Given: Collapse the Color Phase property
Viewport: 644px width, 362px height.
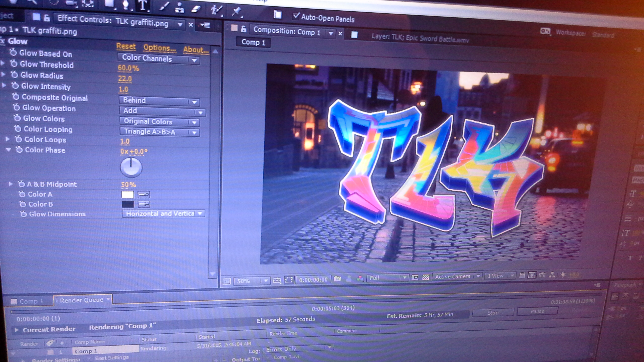Looking at the screenshot, I should click(9, 150).
